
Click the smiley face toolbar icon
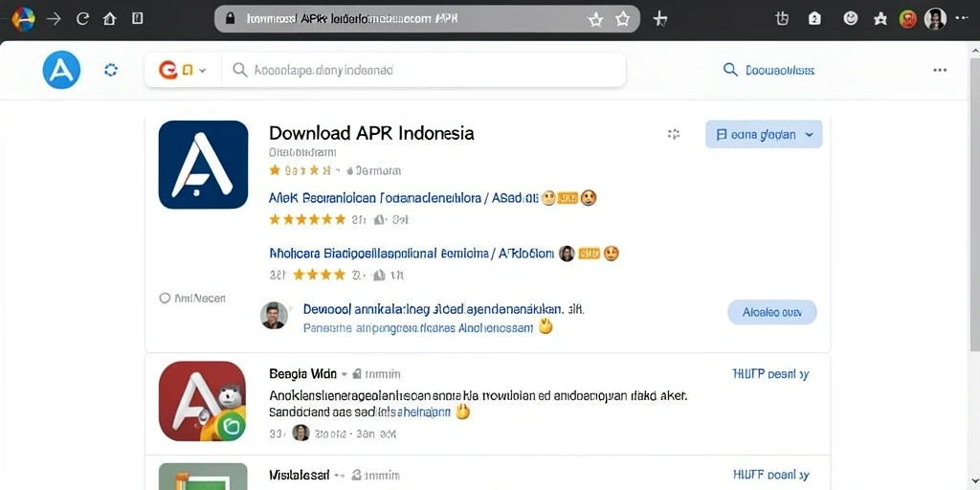(x=850, y=19)
